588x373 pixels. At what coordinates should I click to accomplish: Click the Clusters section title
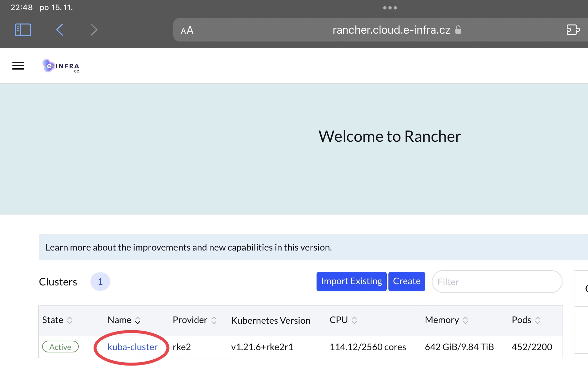point(58,282)
